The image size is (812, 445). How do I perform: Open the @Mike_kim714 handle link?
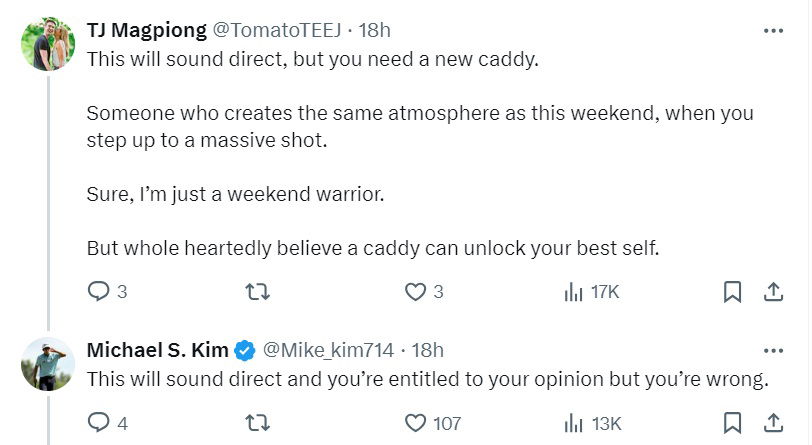(x=328, y=350)
